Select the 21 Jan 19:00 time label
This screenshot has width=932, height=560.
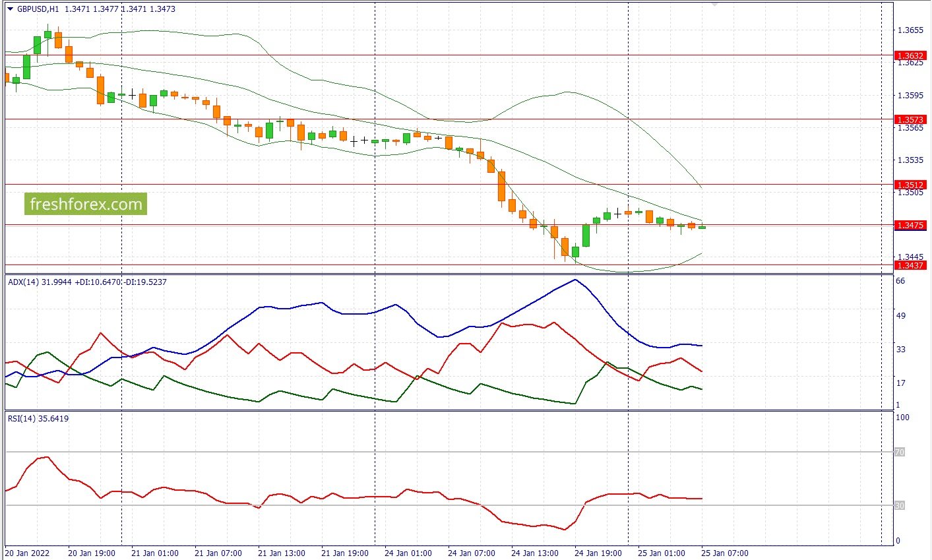[345, 553]
